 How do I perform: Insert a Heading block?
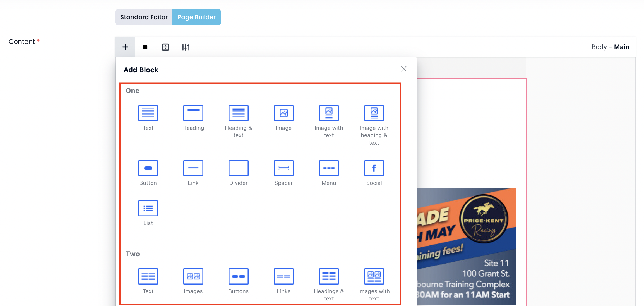193,113
